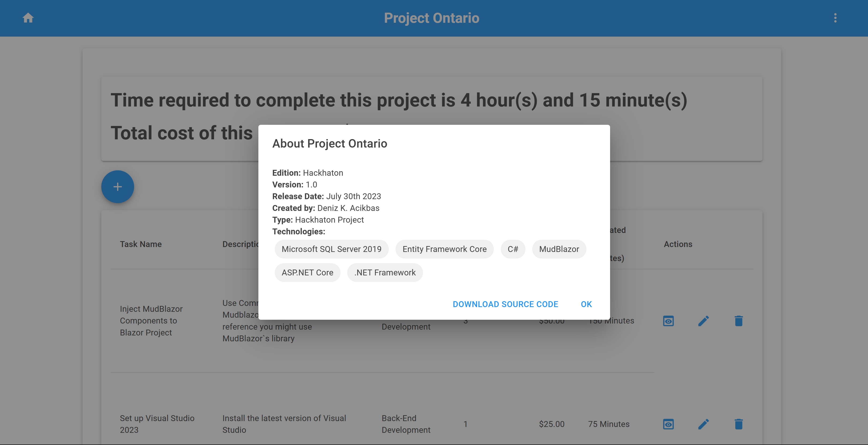Image resolution: width=868 pixels, height=445 pixels.
Task: Click the C# technology chip
Action: click(513, 249)
